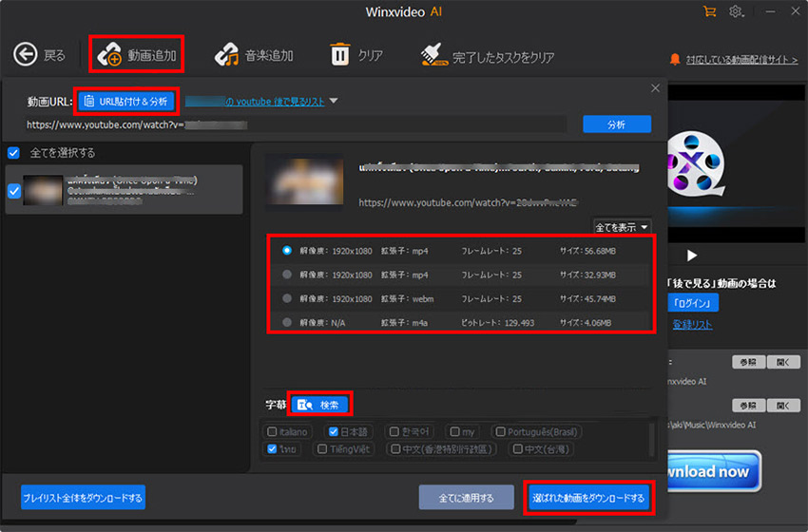Click the Download now button
Image resolution: width=808 pixels, height=532 pixels.
point(714,471)
